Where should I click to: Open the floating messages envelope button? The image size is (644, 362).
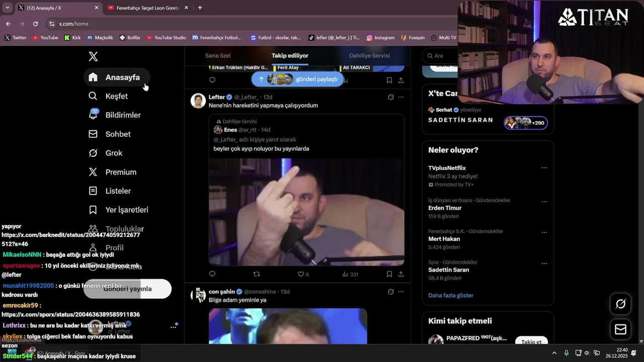(x=620, y=329)
